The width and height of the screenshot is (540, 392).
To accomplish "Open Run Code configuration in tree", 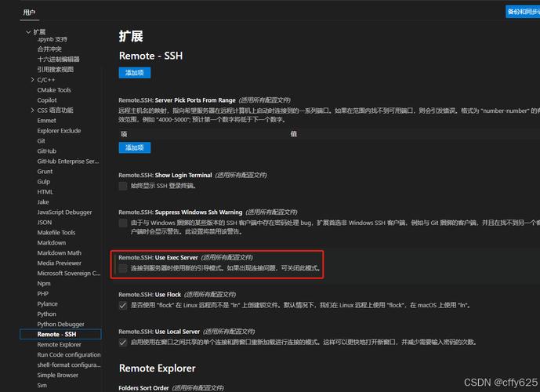I will pos(69,354).
